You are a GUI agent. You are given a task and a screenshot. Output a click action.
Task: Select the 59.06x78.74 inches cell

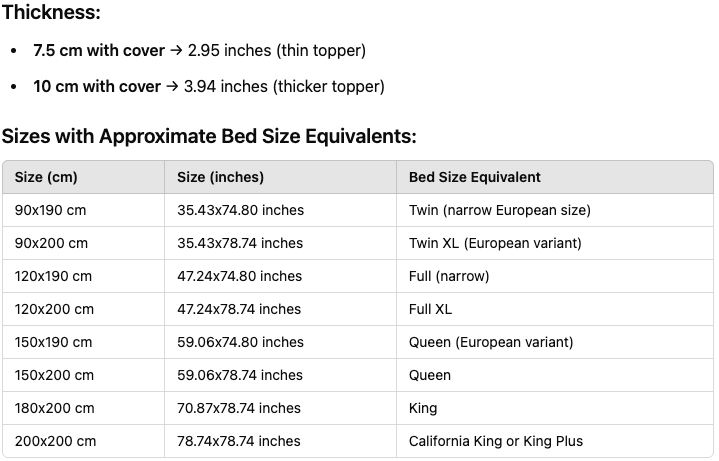(239, 375)
